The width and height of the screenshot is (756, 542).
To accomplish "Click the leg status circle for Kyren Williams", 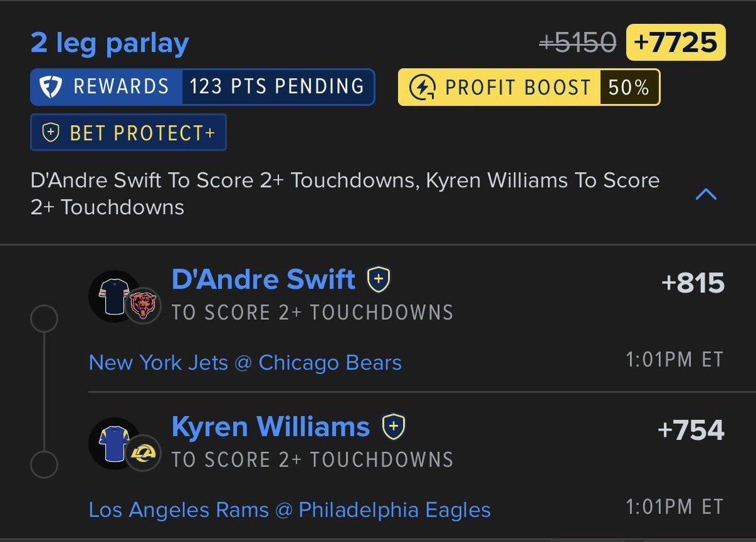I will pyautogui.click(x=44, y=466).
